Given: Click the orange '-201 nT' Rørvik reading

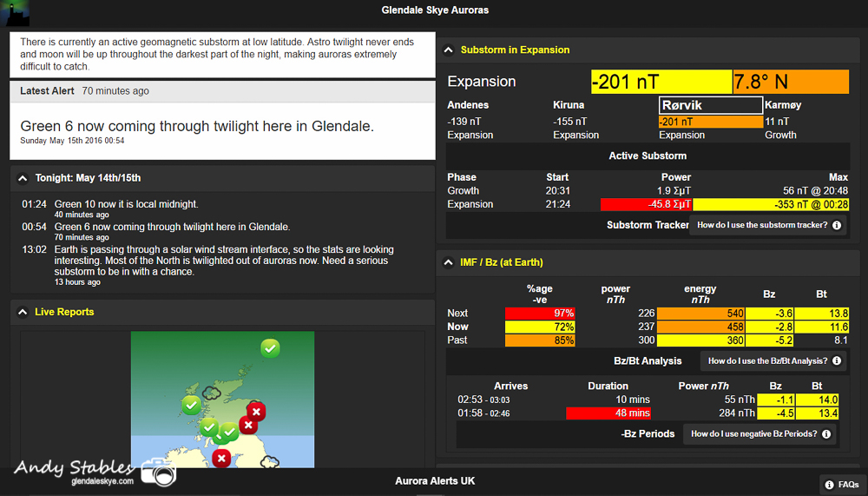Looking at the screenshot, I should (710, 122).
